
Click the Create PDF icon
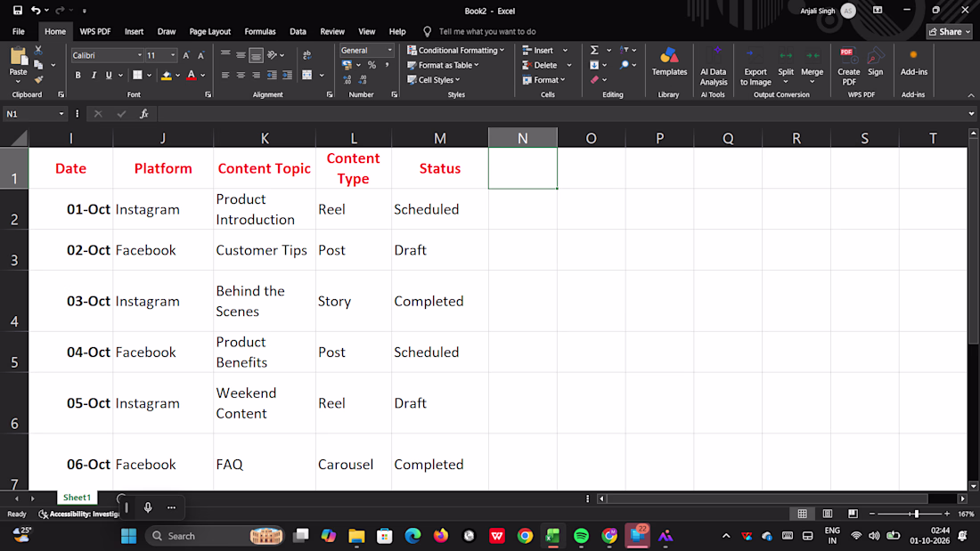point(848,66)
